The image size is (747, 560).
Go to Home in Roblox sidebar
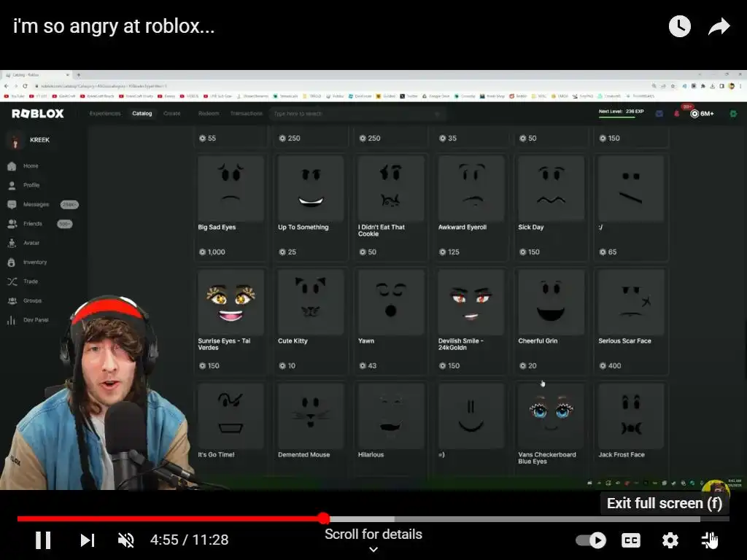(31, 166)
